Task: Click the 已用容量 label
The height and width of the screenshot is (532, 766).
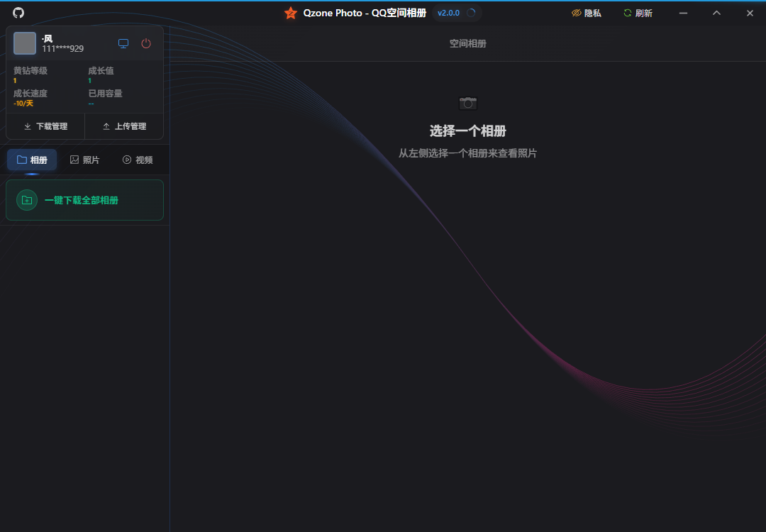Action: point(105,94)
